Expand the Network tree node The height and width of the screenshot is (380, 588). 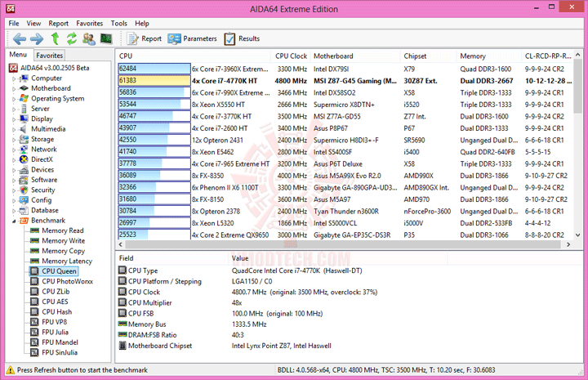[14, 150]
